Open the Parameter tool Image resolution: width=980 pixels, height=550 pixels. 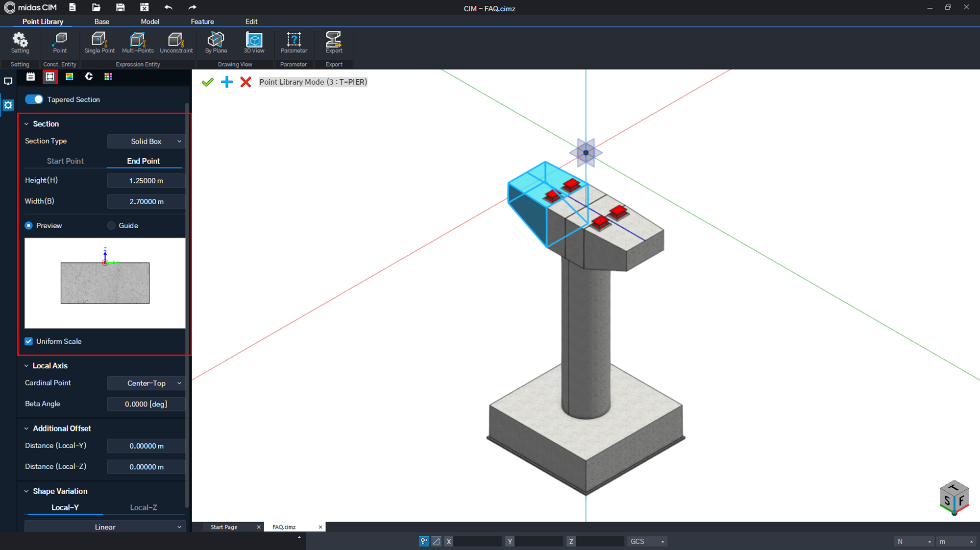[294, 43]
